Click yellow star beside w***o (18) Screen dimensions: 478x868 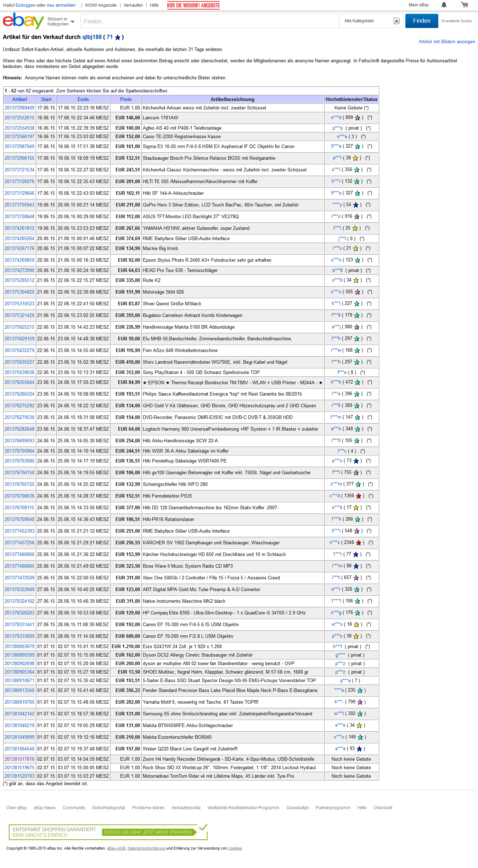click(356, 625)
